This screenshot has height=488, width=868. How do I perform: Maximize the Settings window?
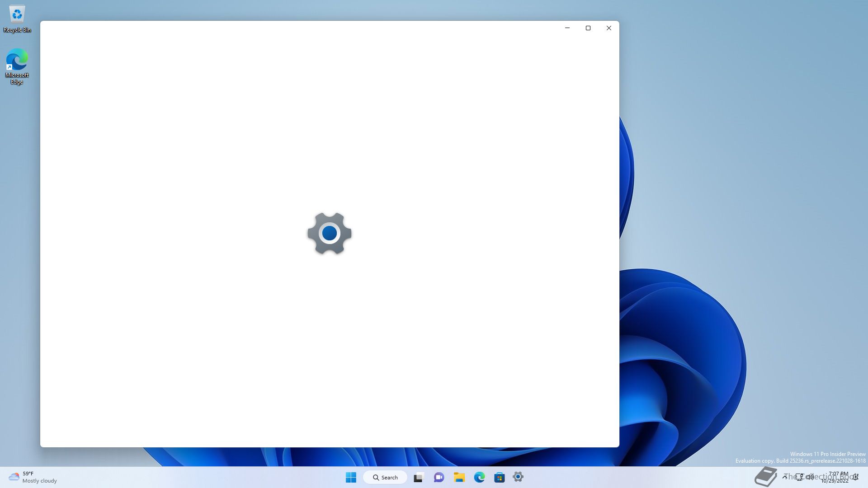click(x=588, y=28)
